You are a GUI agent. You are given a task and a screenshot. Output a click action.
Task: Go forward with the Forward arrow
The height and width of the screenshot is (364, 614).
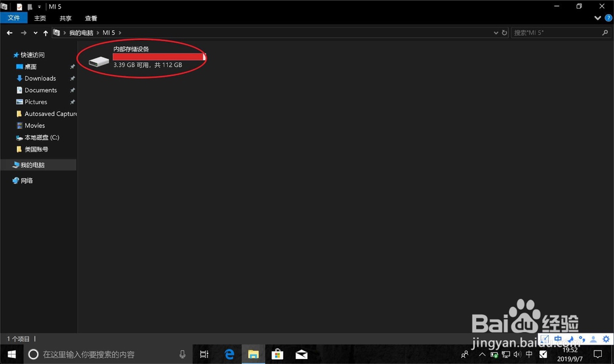23,33
